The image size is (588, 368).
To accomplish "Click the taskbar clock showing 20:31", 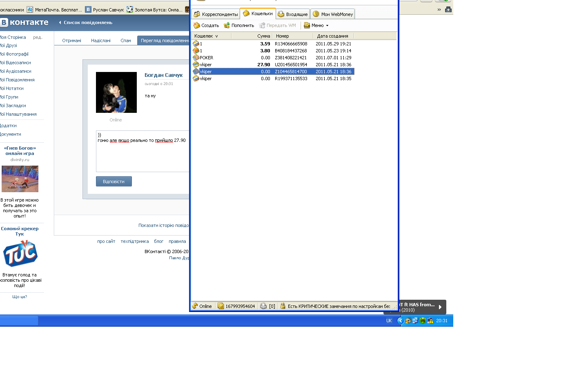I will pyautogui.click(x=442, y=321).
